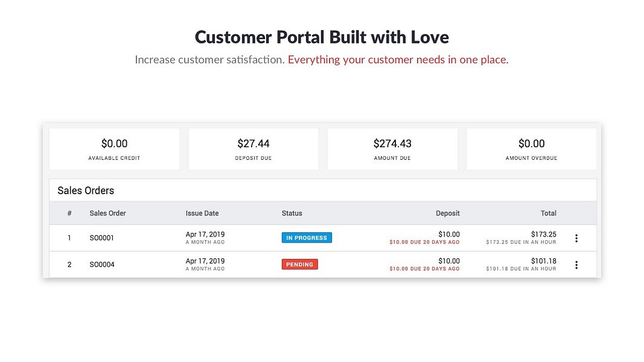
Task: Select the Available Credit card
Action: (115, 148)
